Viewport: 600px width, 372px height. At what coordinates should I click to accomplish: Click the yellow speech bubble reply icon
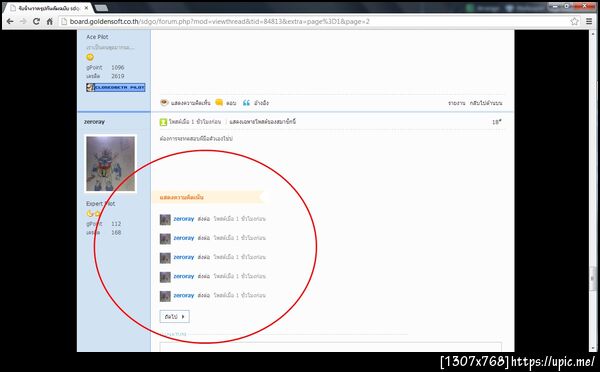coord(219,102)
